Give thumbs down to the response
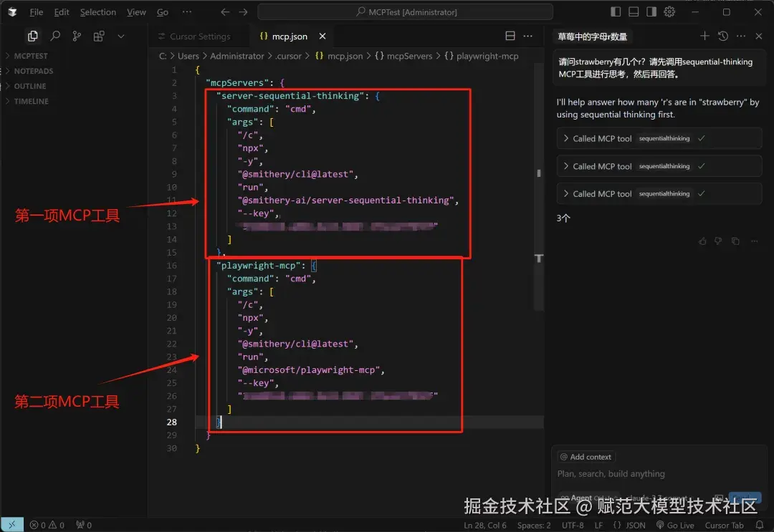The image size is (774, 532). click(718, 241)
